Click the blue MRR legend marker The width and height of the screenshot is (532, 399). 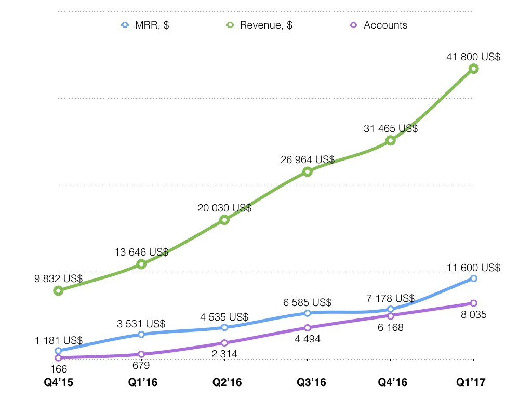click(x=124, y=25)
